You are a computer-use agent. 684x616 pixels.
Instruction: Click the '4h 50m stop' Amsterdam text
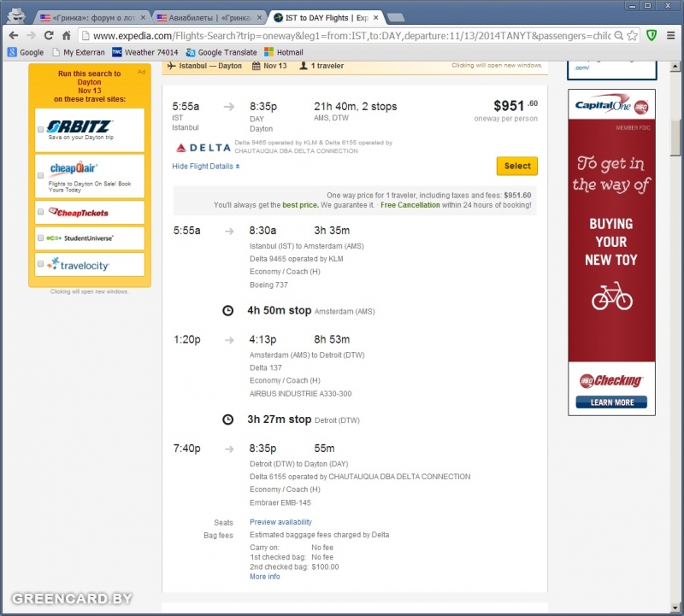(x=280, y=310)
